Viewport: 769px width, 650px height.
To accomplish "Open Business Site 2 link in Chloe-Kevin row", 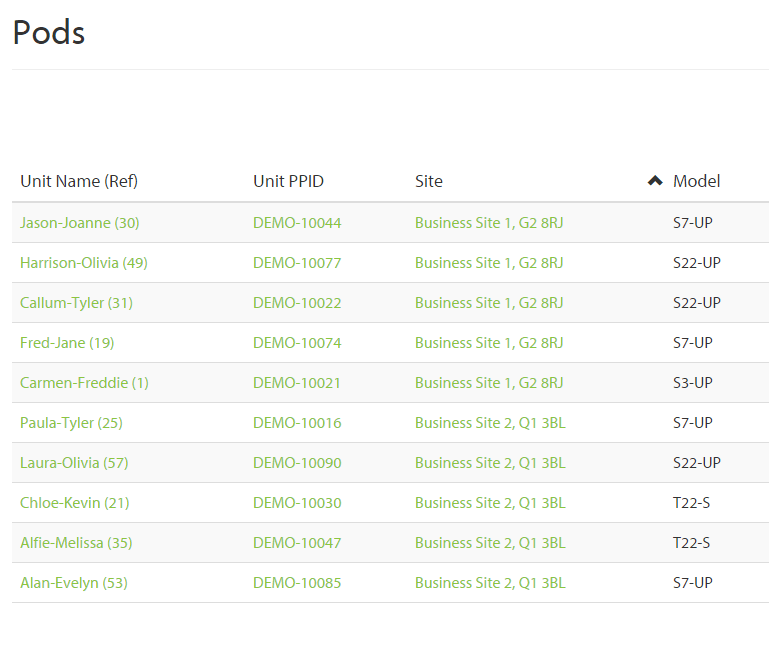I will coord(490,503).
